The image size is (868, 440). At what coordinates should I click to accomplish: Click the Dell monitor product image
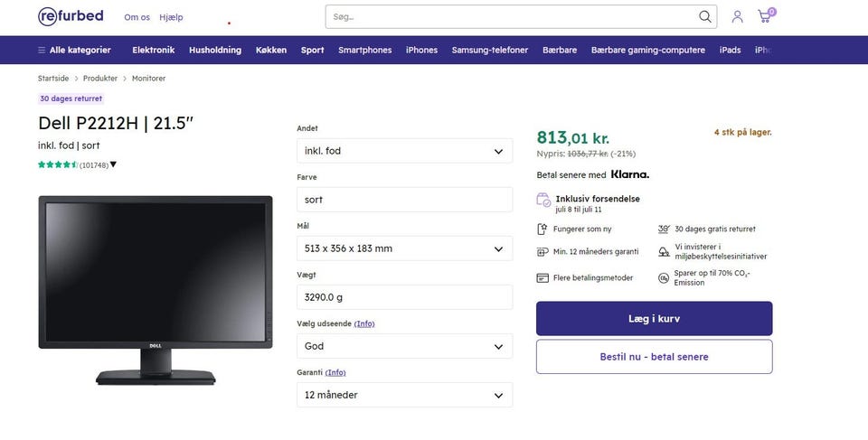(x=155, y=289)
